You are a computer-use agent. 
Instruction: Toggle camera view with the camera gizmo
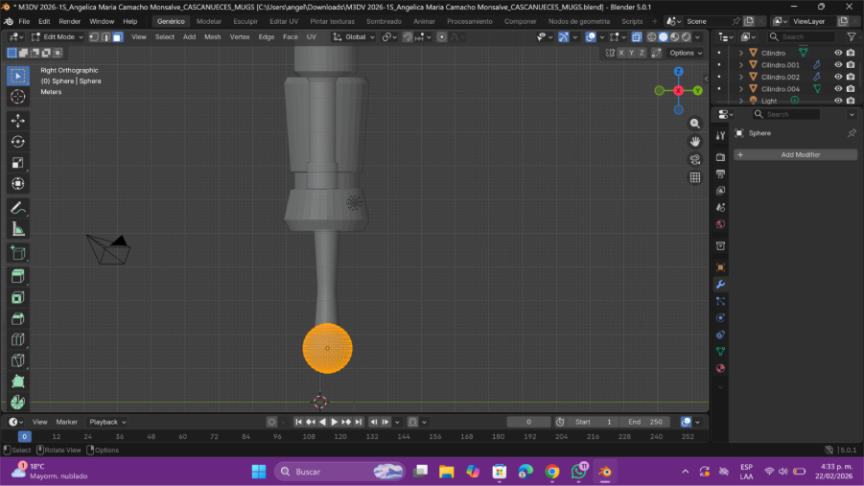coord(695,159)
